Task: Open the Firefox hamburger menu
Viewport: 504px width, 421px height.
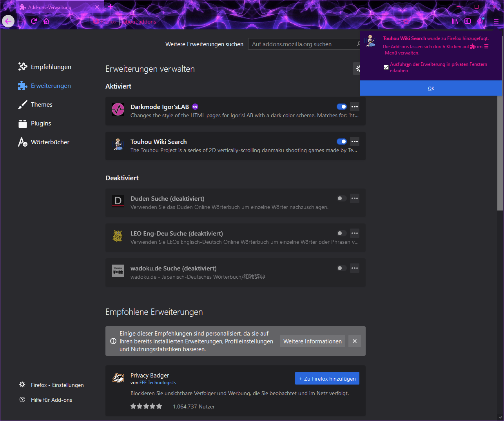Action: click(x=496, y=21)
